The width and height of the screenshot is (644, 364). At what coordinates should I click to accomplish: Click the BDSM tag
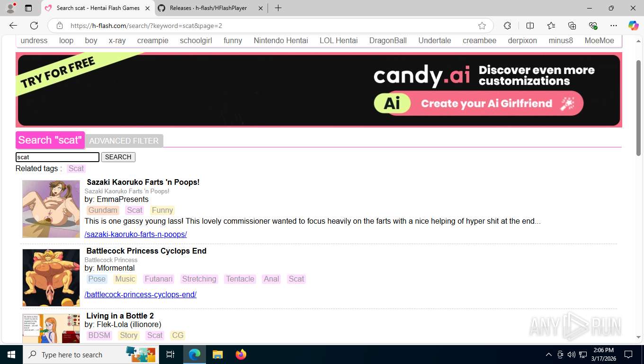[x=99, y=336]
